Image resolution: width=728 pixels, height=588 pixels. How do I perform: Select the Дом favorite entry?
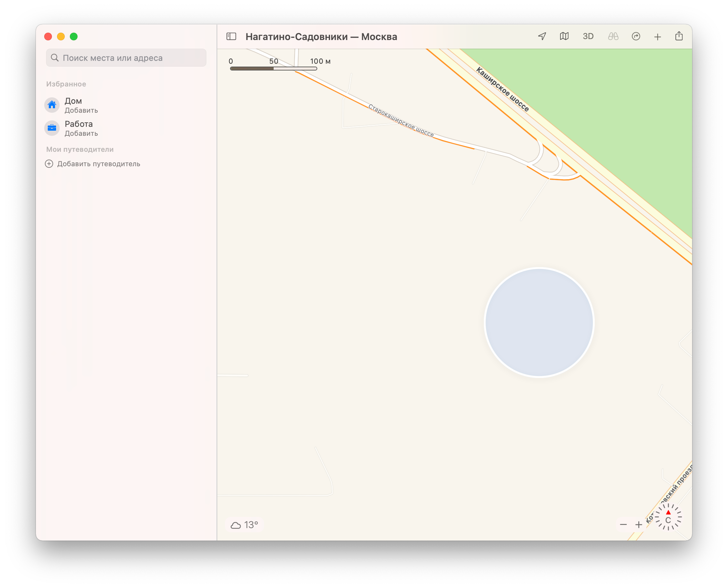point(125,105)
